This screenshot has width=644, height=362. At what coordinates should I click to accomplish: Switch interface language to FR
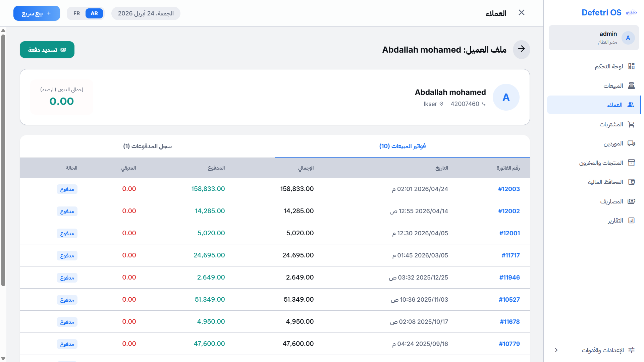[x=76, y=13]
